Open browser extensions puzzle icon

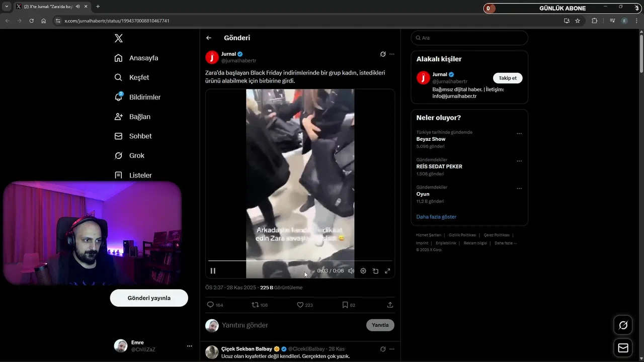(595, 21)
